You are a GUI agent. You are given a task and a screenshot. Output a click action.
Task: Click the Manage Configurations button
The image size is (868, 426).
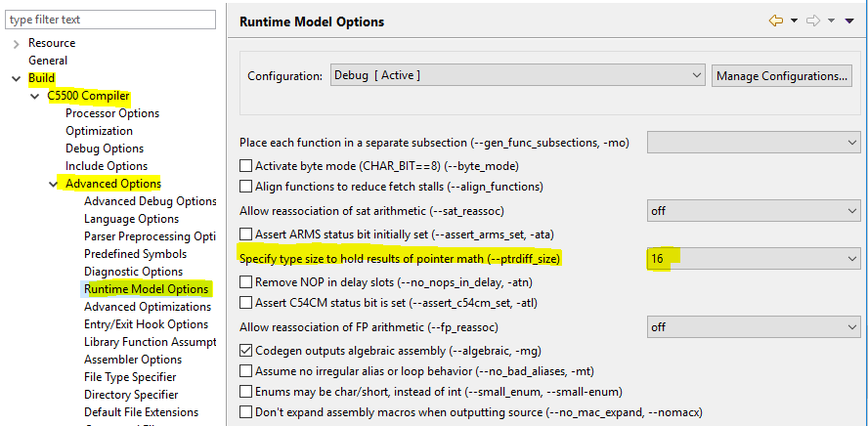781,75
